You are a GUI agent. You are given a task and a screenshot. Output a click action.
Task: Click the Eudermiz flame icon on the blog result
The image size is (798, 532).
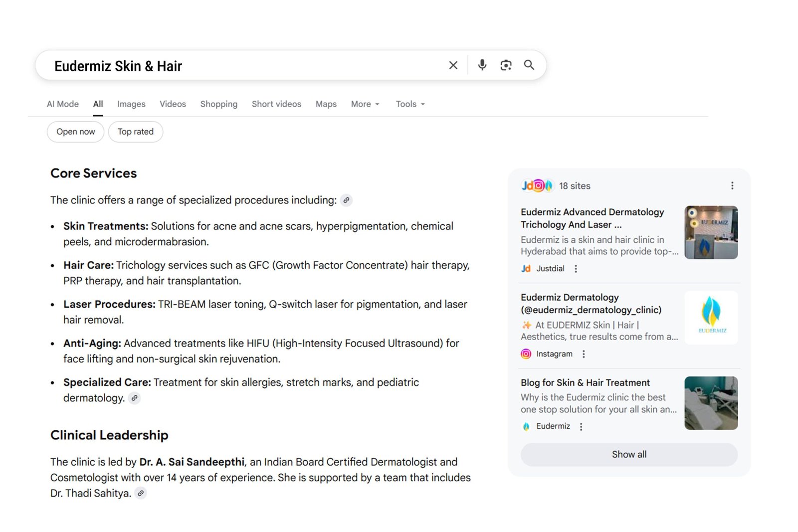pos(526,426)
